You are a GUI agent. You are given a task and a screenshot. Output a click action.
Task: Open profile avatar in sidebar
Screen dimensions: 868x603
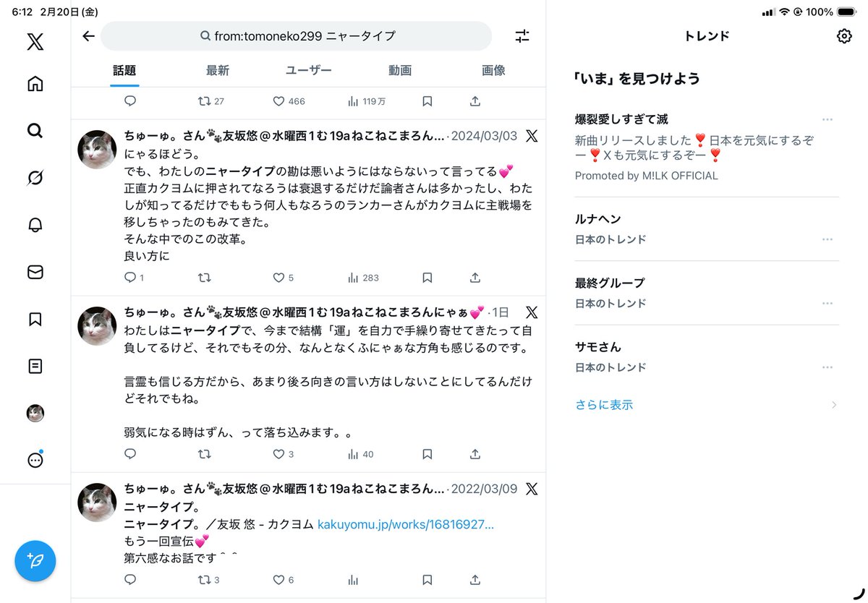35,414
